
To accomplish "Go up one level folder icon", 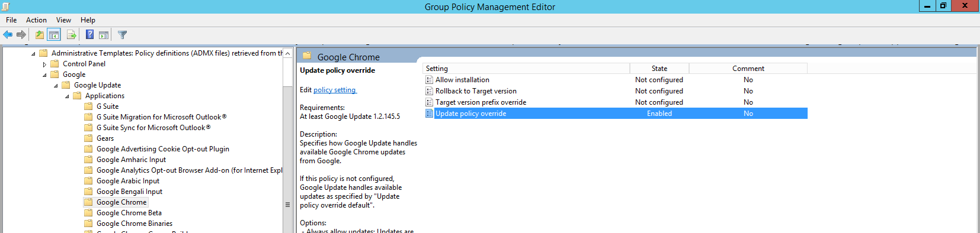I will tap(40, 35).
